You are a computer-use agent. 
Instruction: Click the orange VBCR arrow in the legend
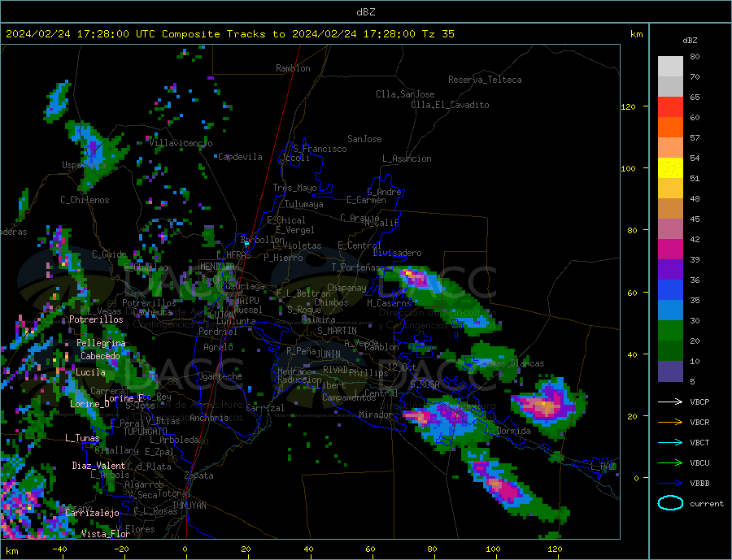point(670,423)
